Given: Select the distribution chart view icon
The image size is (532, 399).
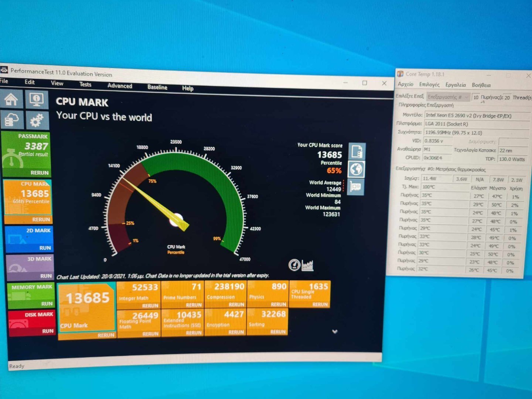Looking at the screenshot, I should tap(307, 265).
